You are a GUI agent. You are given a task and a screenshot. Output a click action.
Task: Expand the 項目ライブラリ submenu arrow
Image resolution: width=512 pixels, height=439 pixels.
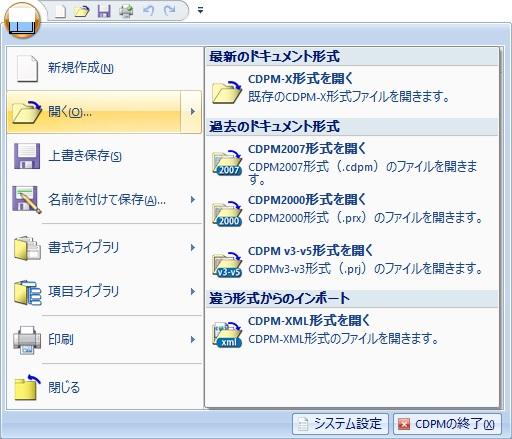tap(192, 292)
